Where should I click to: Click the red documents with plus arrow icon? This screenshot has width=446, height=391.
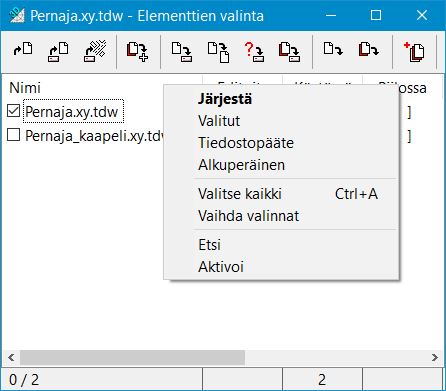click(137, 52)
